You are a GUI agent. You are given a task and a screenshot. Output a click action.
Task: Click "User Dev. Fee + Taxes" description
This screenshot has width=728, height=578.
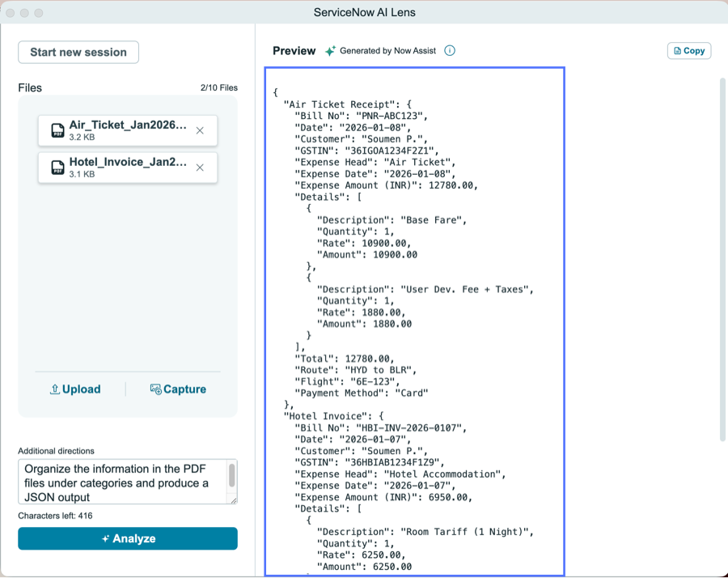pyautogui.click(x=465, y=289)
